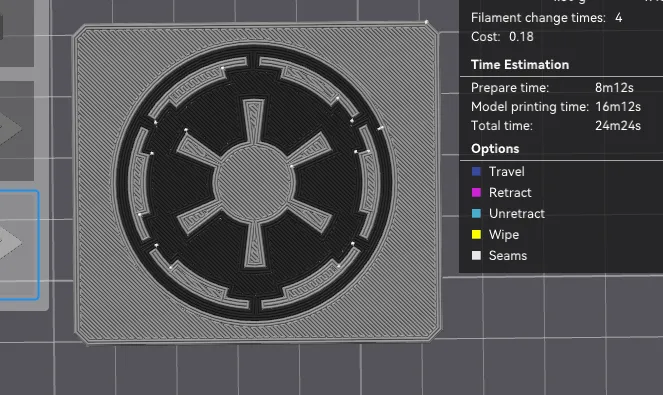Viewport: 663px width, 395px height.
Task: Click the magenta Retract color swatch
Action: [x=476, y=192]
